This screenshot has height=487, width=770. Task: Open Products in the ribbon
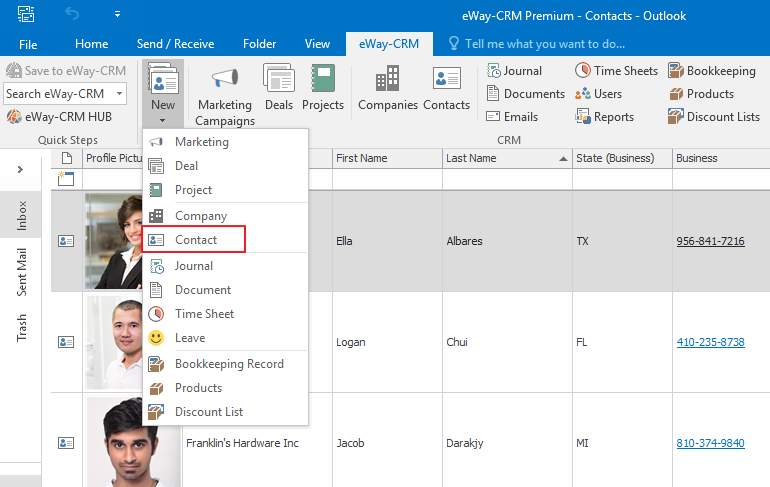pyautogui.click(x=701, y=94)
